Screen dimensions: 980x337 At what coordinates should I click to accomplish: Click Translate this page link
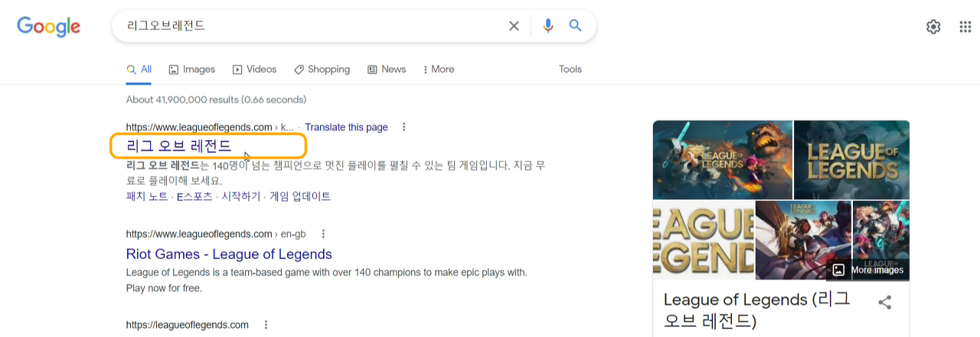(x=346, y=127)
